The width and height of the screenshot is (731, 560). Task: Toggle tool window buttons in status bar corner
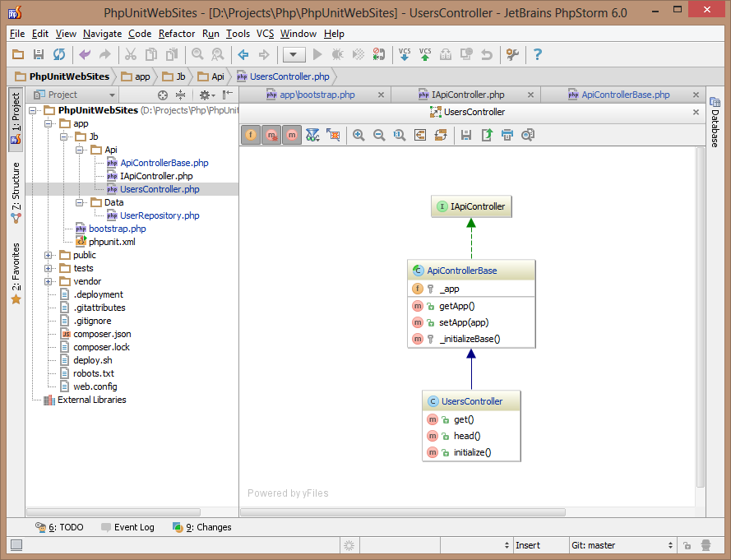(x=16, y=544)
